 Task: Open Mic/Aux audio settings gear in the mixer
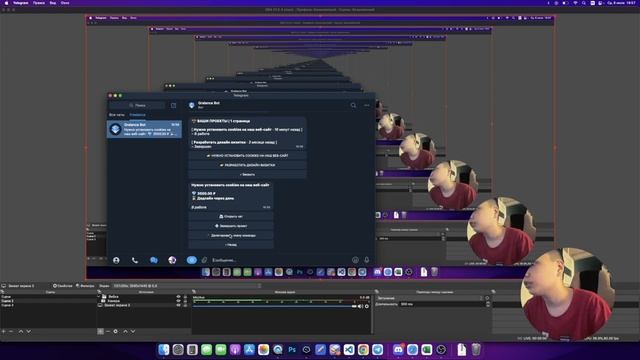[x=367, y=306]
